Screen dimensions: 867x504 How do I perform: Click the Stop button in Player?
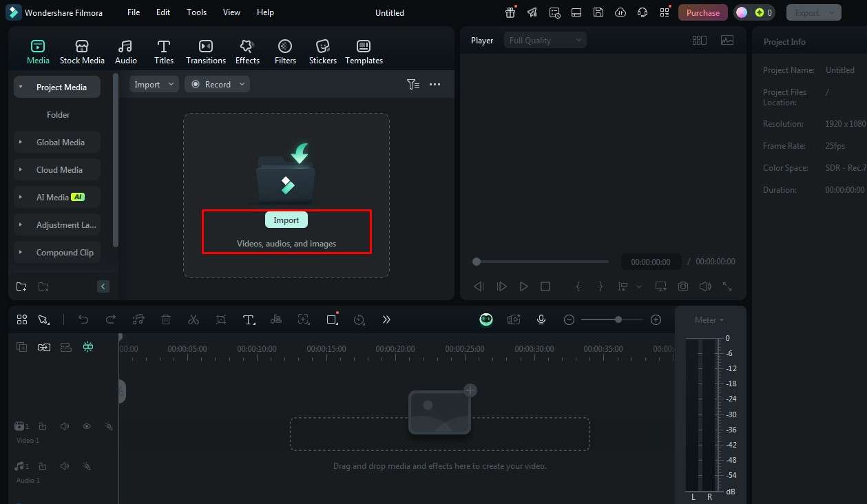(545, 286)
